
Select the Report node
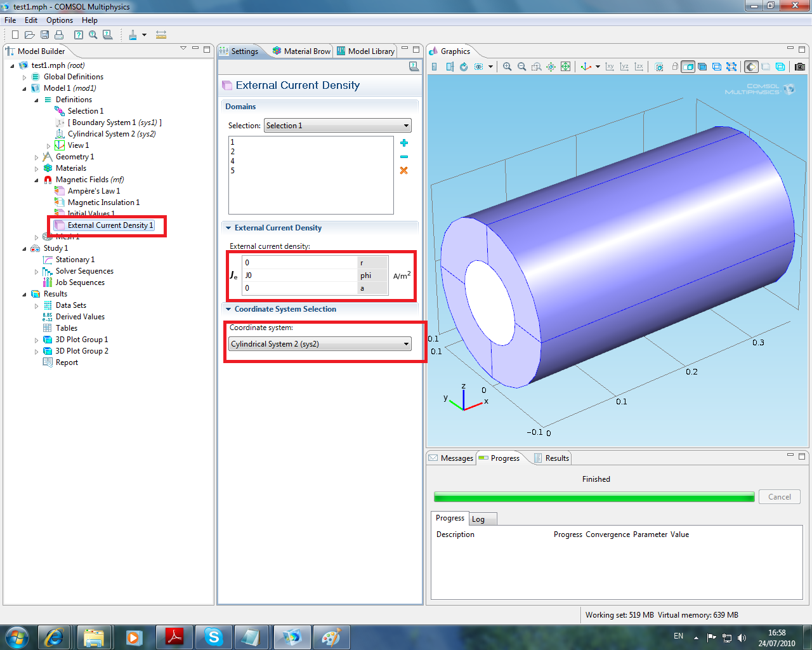pos(67,362)
